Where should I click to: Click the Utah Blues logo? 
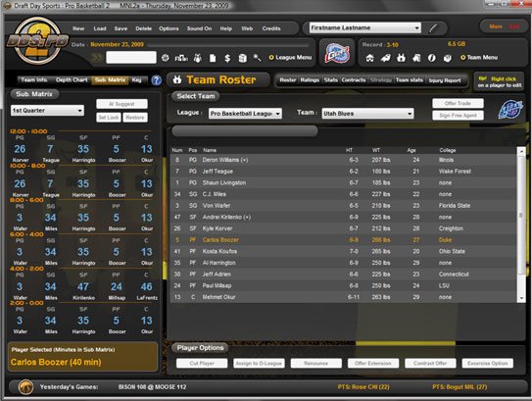(510, 110)
